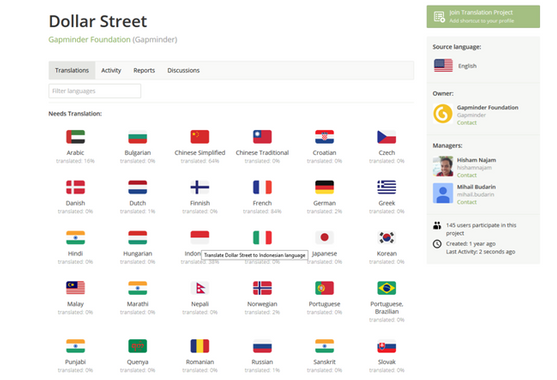Open the Italian flag icon
This screenshot has height=380, width=557.
point(262,238)
